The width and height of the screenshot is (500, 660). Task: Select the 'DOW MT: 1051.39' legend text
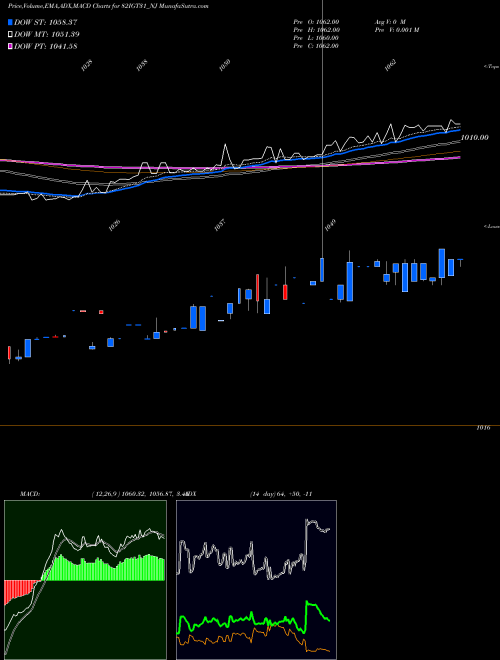click(47, 35)
